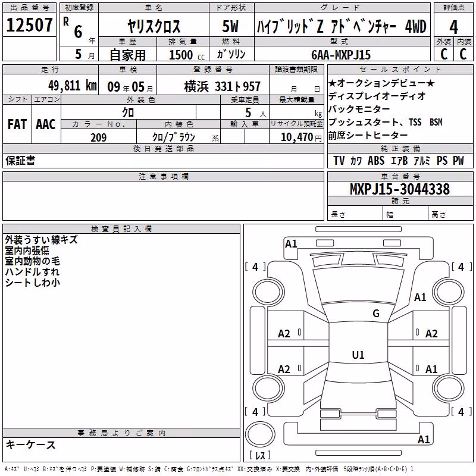Viewport: 476px width, 476px height.
Task: Click キーケース in the office notice
Action: 31,445
